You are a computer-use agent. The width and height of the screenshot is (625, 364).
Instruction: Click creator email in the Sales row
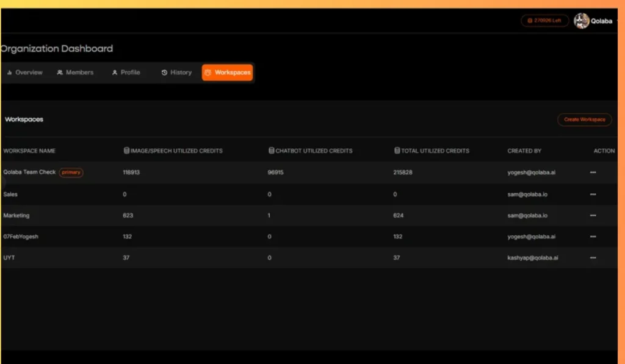click(x=527, y=194)
